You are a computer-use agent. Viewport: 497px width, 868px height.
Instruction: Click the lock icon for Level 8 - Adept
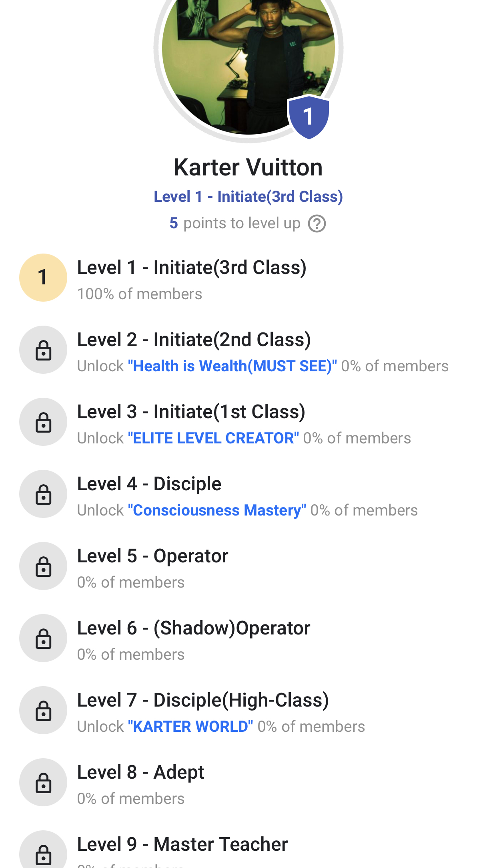[x=43, y=783]
